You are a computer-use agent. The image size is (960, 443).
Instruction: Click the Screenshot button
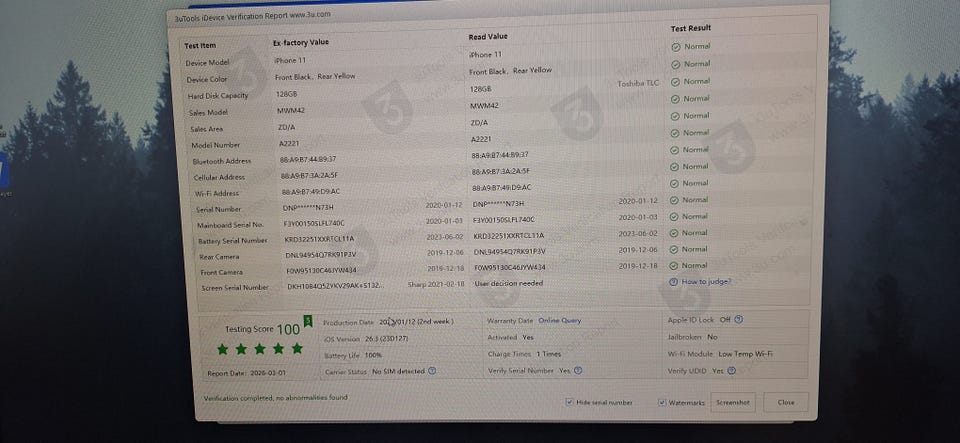click(x=733, y=403)
